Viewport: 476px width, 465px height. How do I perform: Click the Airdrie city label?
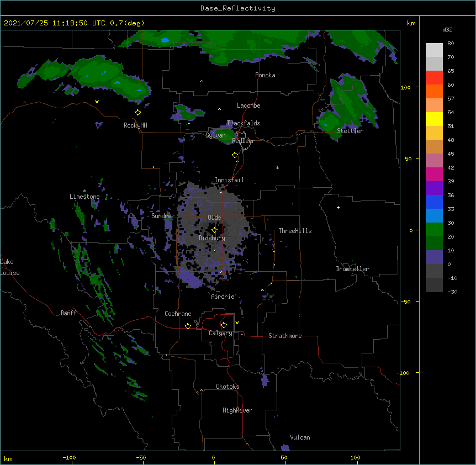[223, 297]
